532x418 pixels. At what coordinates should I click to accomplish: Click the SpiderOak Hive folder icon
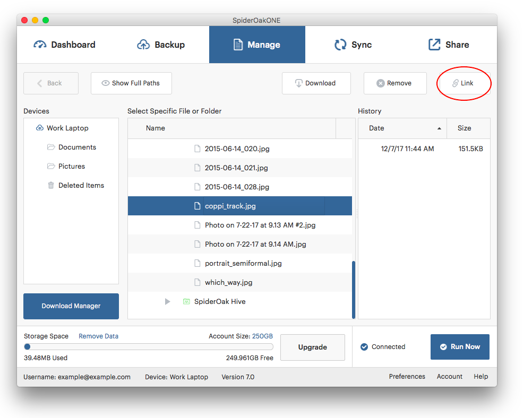pyautogui.click(x=186, y=301)
